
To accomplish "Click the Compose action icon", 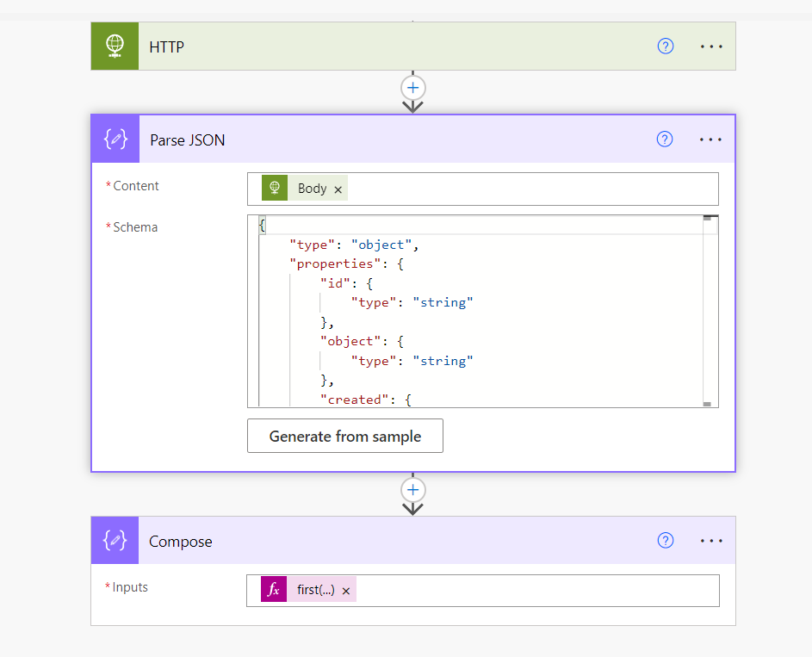I will (115, 541).
